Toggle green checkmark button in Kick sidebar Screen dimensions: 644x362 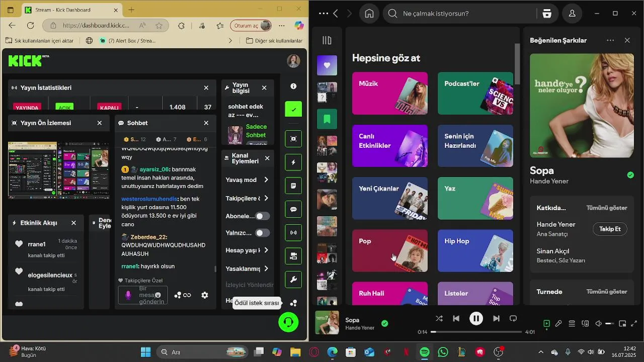point(293,109)
